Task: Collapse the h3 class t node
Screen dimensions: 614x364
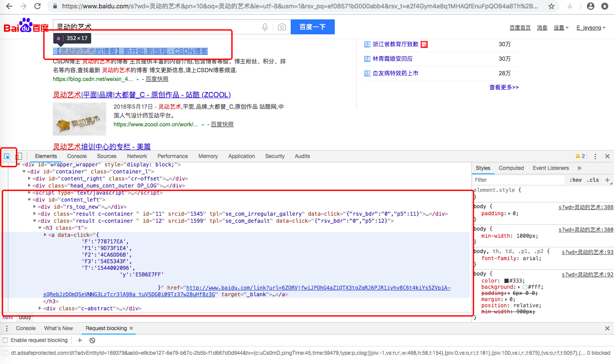Action: (40, 228)
